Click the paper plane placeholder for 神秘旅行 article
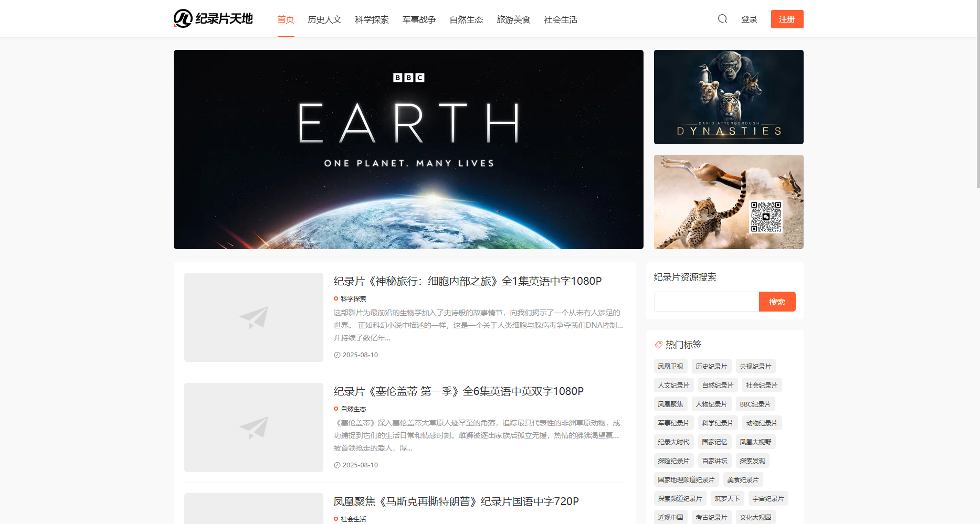The width and height of the screenshot is (980, 524). [x=254, y=317]
